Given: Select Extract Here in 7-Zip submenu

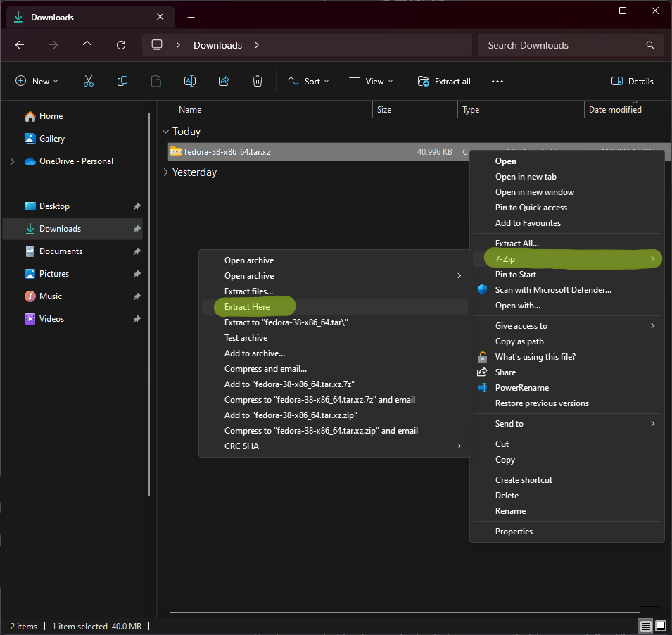Looking at the screenshot, I should click(247, 307).
